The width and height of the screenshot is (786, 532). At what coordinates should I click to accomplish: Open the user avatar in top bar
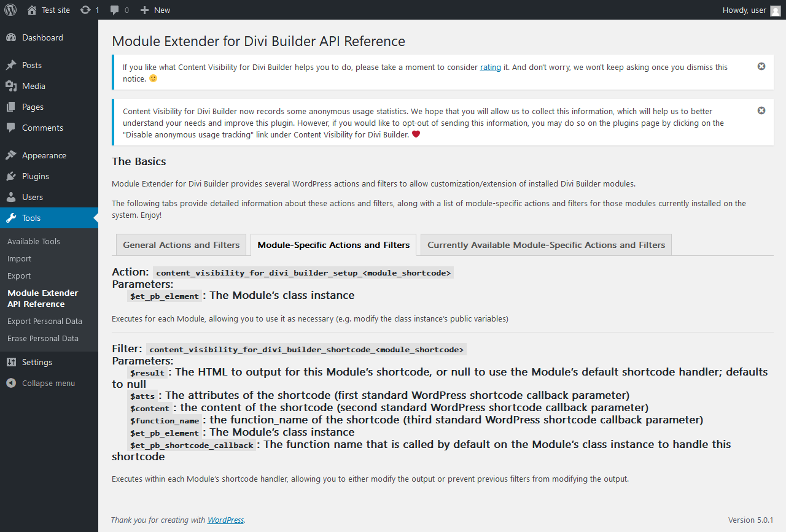[x=776, y=10]
